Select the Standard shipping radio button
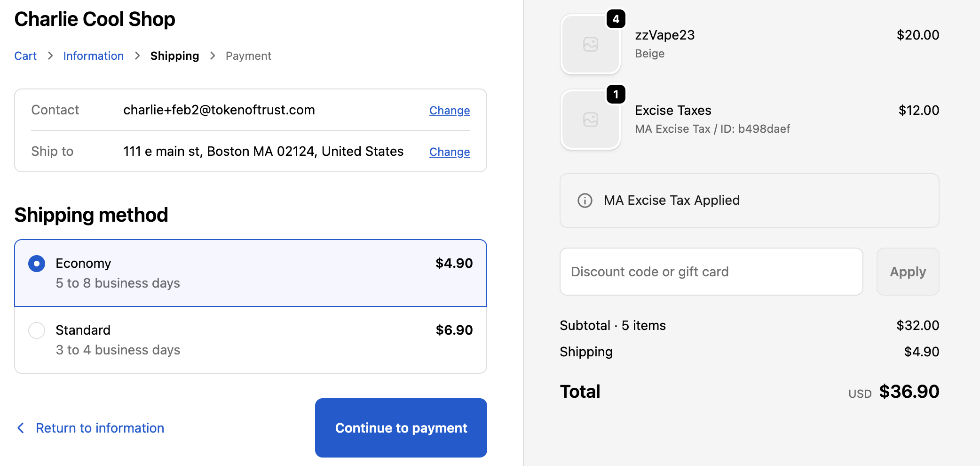The image size is (980, 466). (37, 330)
